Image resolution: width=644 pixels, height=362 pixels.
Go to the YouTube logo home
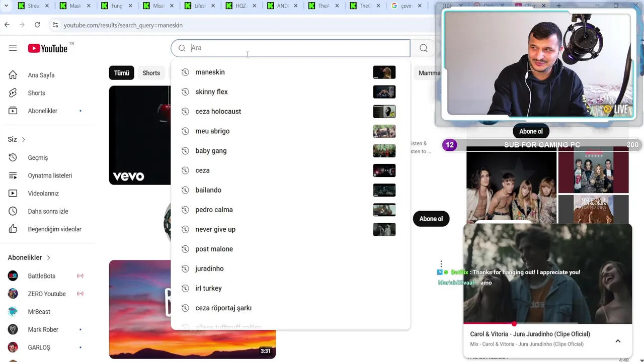tap(48, 48)
